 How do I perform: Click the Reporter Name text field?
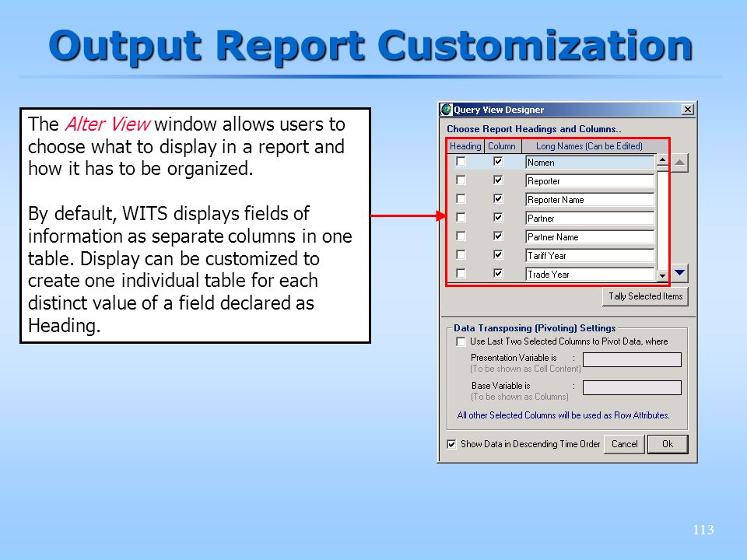click(590, 200)
